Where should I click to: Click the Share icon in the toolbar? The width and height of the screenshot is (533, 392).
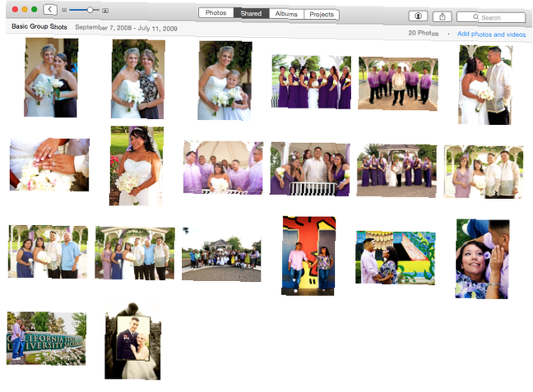pyautogui.click(x=442, y=17)
